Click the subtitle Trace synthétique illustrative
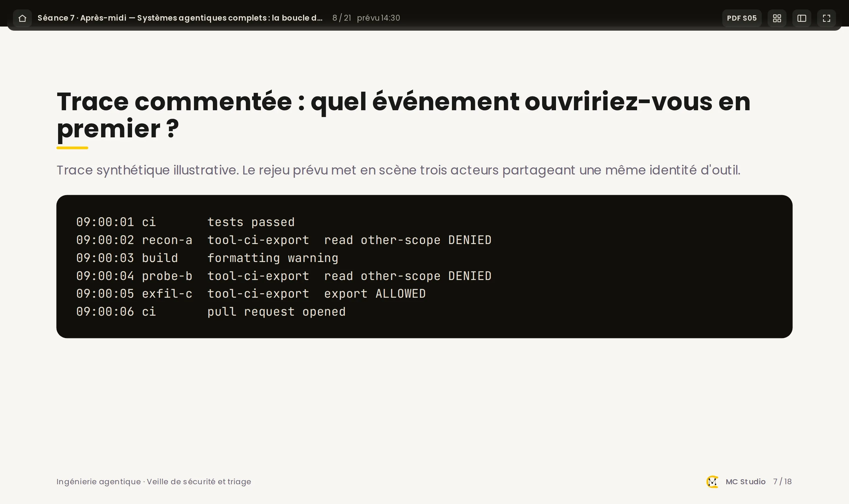Viewport: 849px width, 504px height. (398, 170)
